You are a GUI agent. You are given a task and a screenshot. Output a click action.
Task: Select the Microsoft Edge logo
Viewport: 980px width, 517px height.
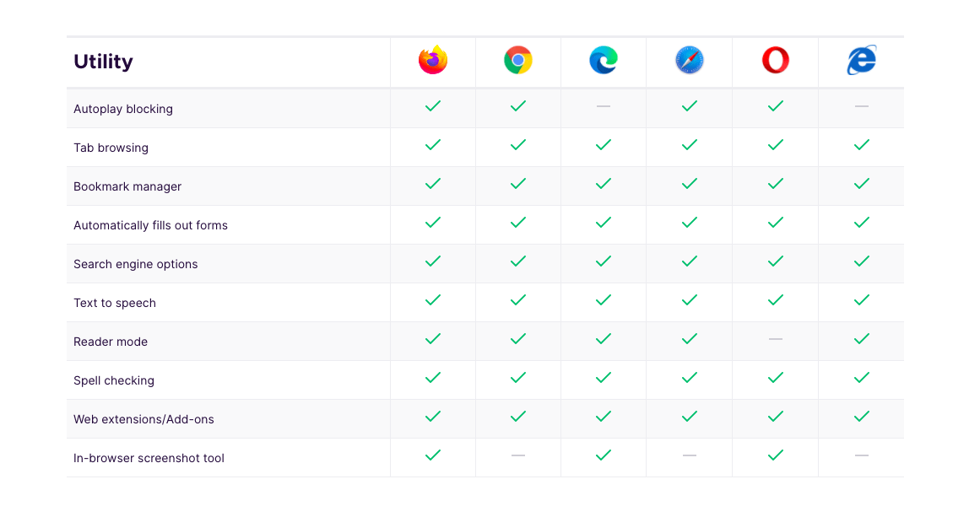coord(604,60)
